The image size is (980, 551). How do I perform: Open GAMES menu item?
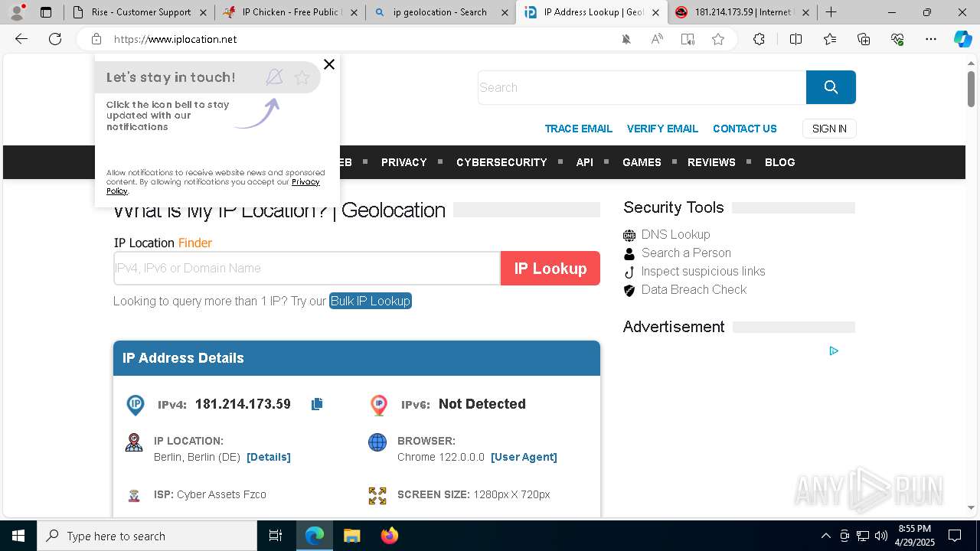642,162
